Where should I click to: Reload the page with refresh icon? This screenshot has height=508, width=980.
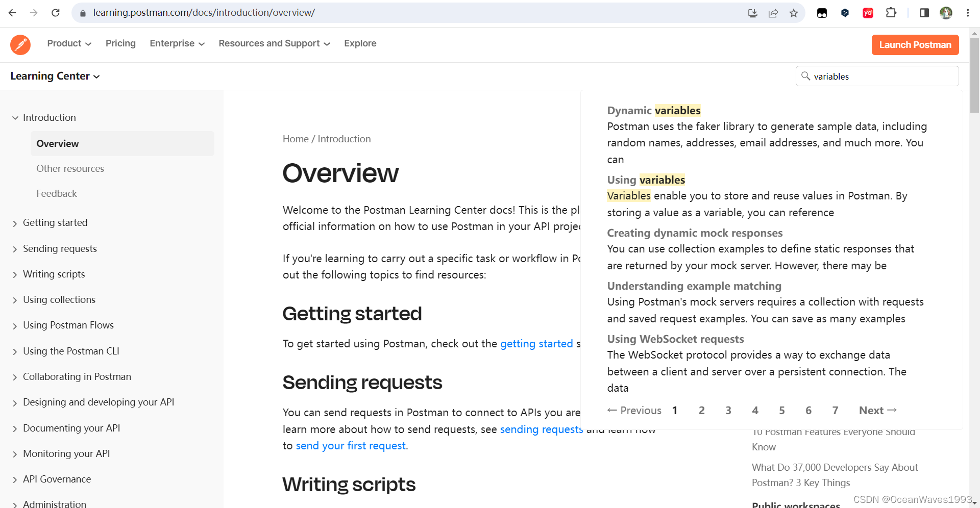tap(56, 13)
